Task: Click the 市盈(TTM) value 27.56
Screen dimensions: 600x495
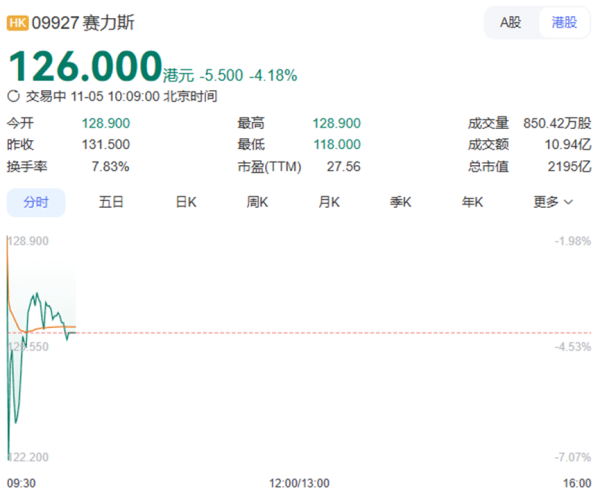Action: (344, 167)
